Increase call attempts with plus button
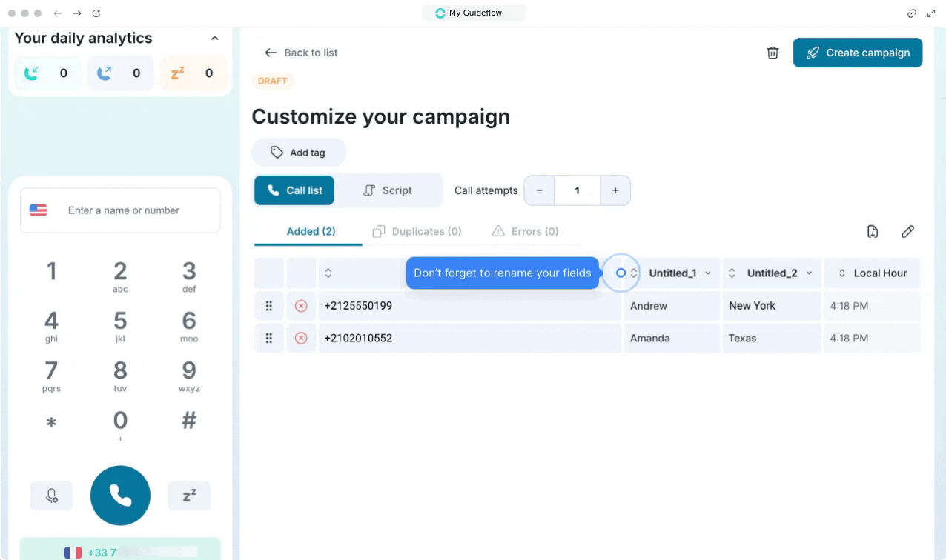This screenshot has height=560, width=946. click(615, 190)
